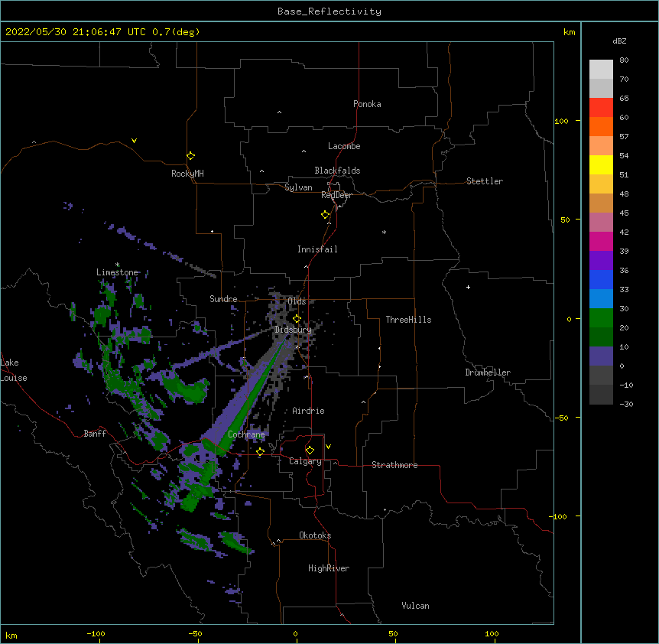Click the yellow station marker near Cochrane
The width and height of the screenshot is (659, 644).
coord(260,451)
